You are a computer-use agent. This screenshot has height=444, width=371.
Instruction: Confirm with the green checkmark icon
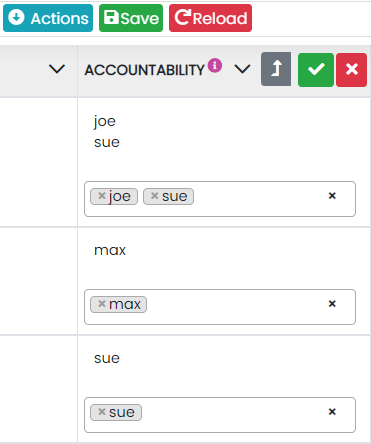316,70
